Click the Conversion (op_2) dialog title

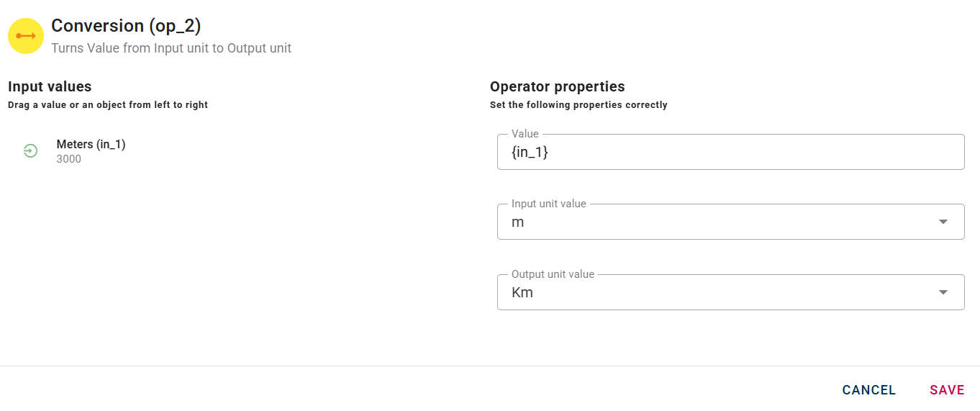pyautogui.click(x=126, y=27)
